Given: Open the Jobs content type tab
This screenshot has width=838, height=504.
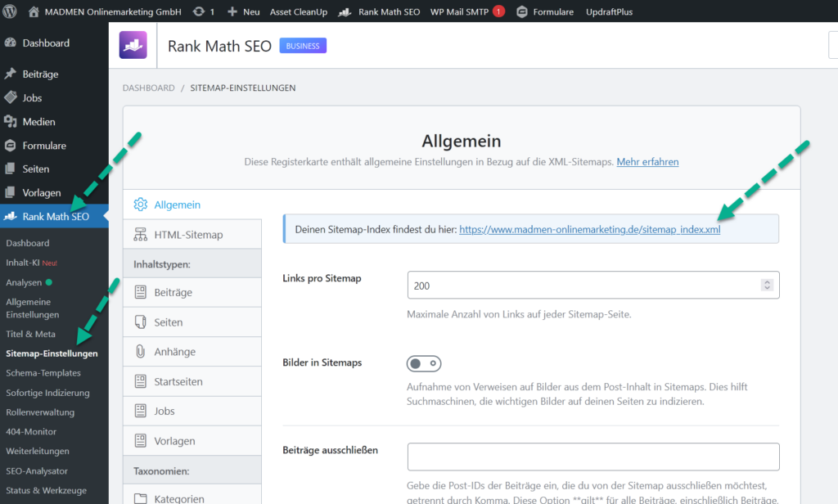Looking at the screenshot, I should (192, 411).
